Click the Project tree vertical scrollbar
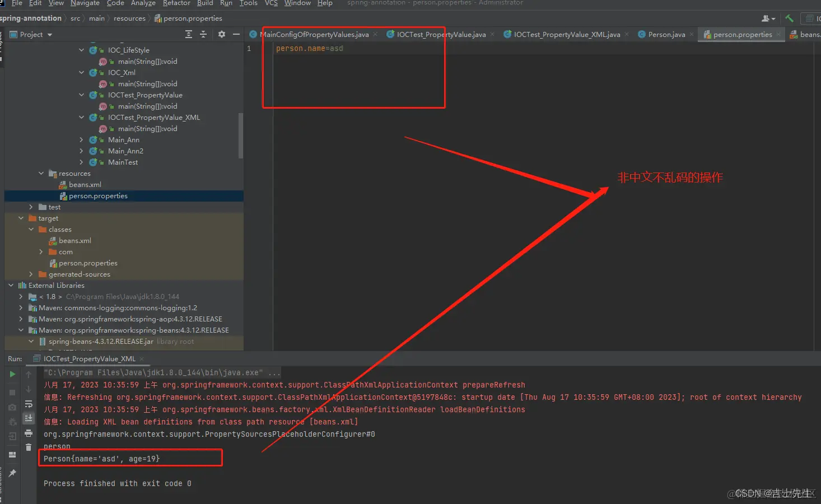821x504 pixels. 241,136
